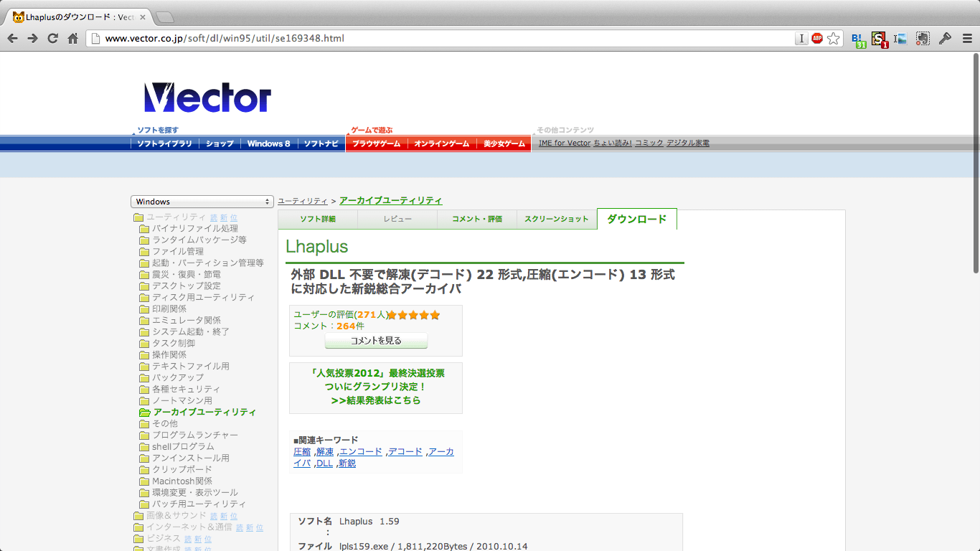Open the Chrome hamburger menu
This screenshot has height=551, width=980.
click(x=967, y=39)
